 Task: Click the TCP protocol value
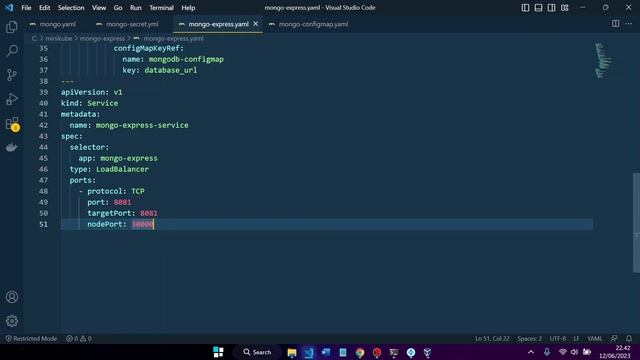(138, 191)
